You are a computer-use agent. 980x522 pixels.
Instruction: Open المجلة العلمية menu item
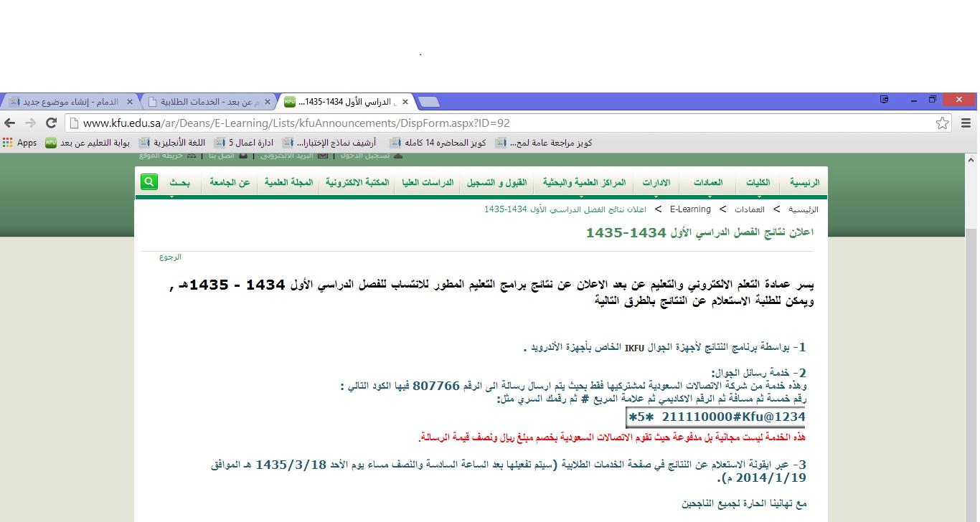tap(288, 183)
